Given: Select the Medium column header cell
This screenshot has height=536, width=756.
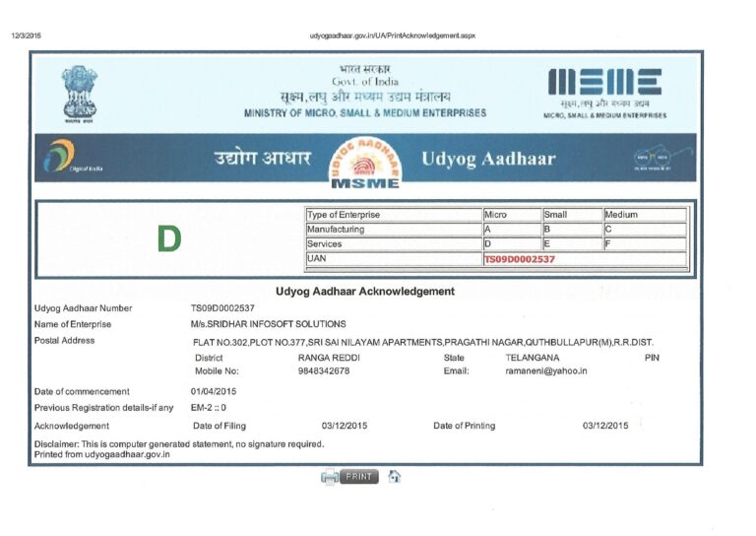Looking at the screenshot, I should point(643,215).
